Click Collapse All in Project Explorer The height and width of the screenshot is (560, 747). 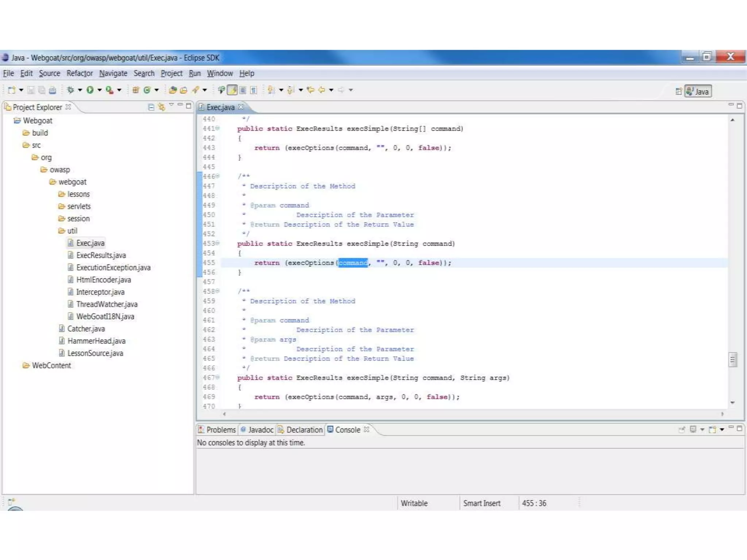[x=151, y=107]
